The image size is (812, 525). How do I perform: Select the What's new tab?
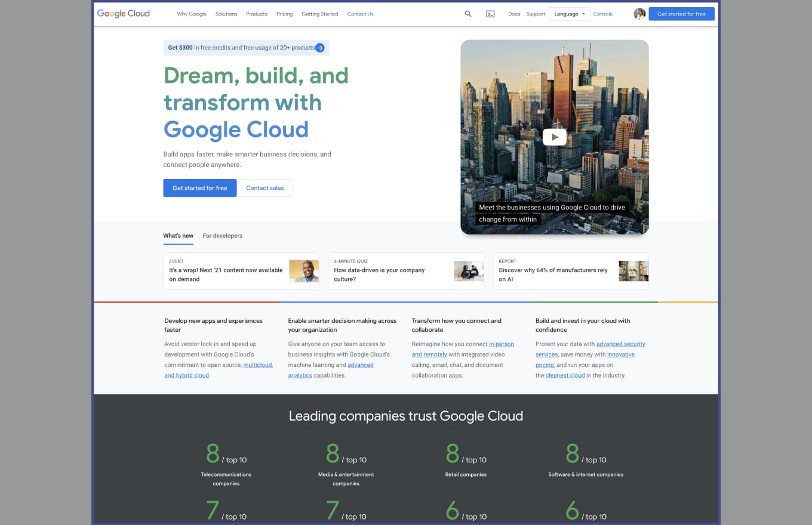pos(178,236)
